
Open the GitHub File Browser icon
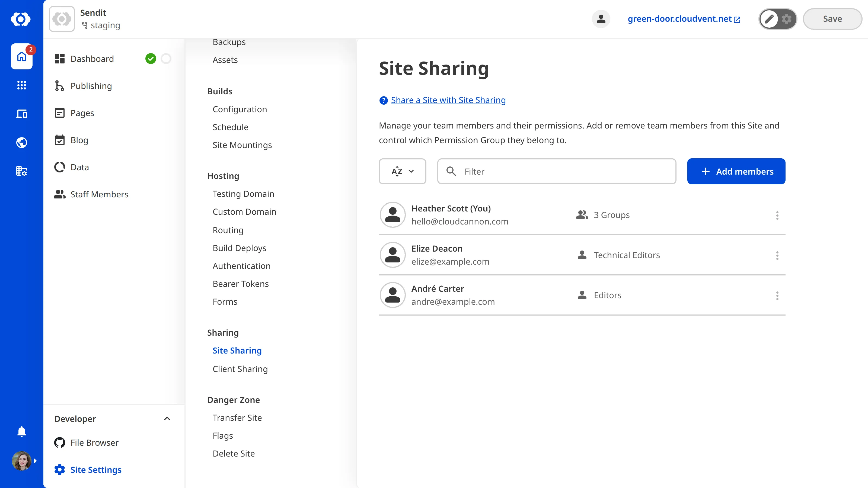tap(59, 442)
